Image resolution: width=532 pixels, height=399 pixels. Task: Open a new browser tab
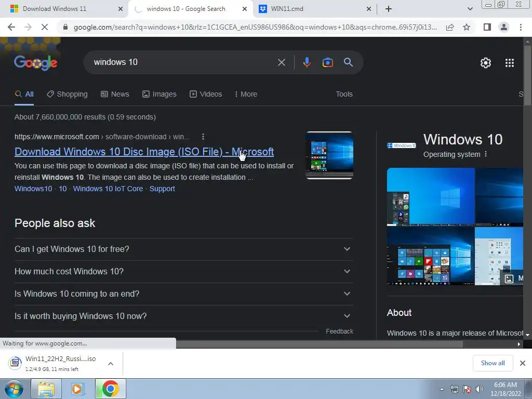[x=389, y=9]
